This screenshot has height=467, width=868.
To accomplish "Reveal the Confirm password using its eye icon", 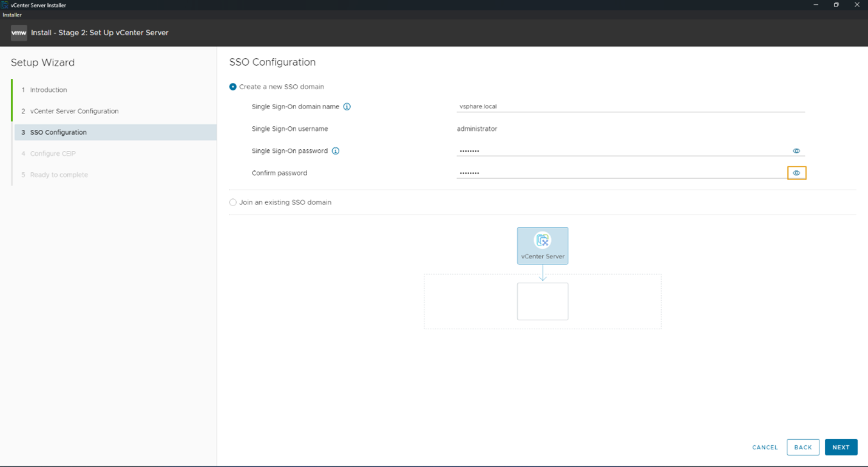I will tap(796, 173).
